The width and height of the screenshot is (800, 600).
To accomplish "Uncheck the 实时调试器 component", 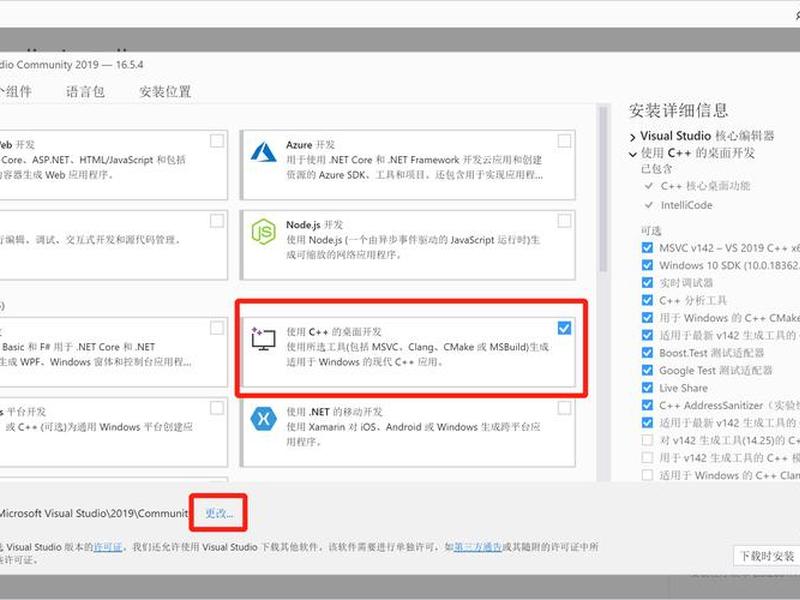I will click(647, 283).
